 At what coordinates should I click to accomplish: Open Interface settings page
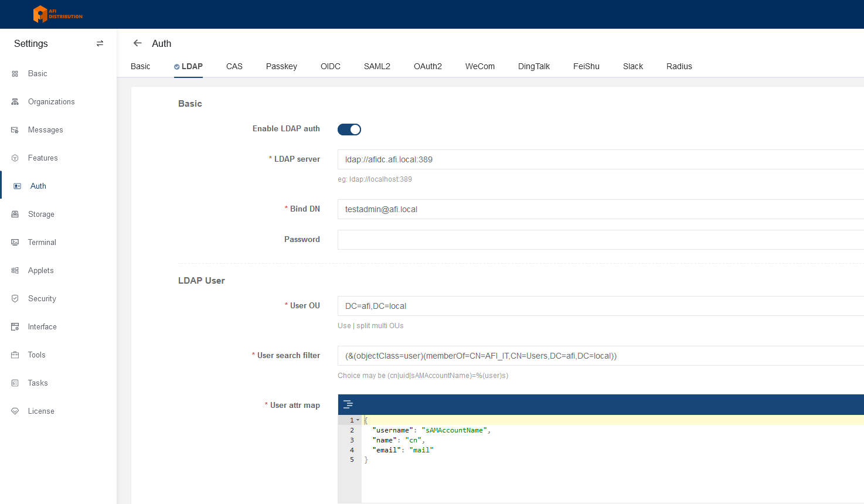pos(42,327)
